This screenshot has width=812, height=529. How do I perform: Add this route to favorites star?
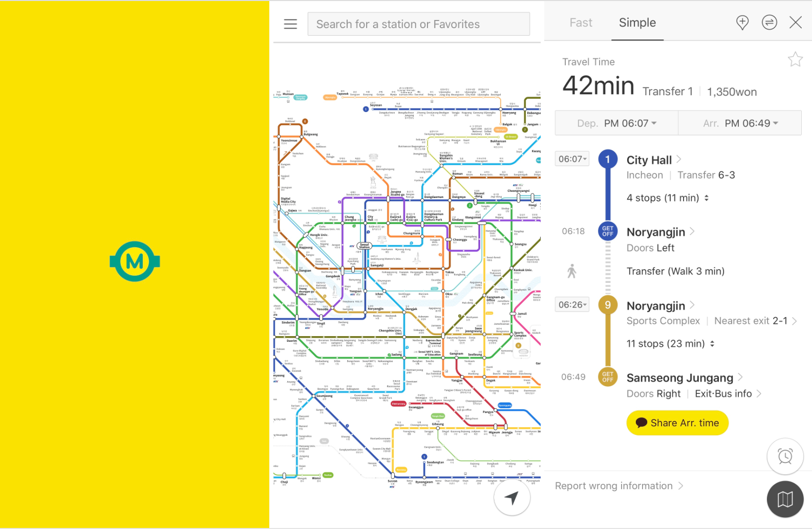tap(795, 60)
